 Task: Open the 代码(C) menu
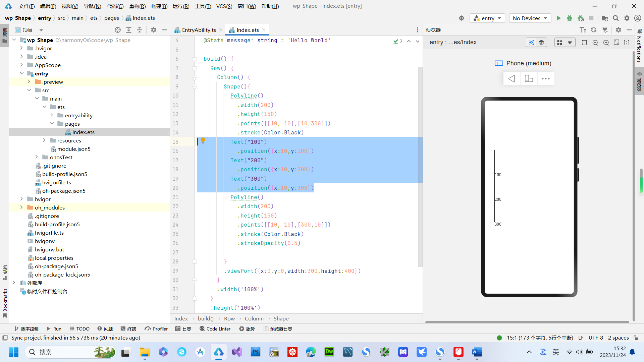[x=115, y=6]
